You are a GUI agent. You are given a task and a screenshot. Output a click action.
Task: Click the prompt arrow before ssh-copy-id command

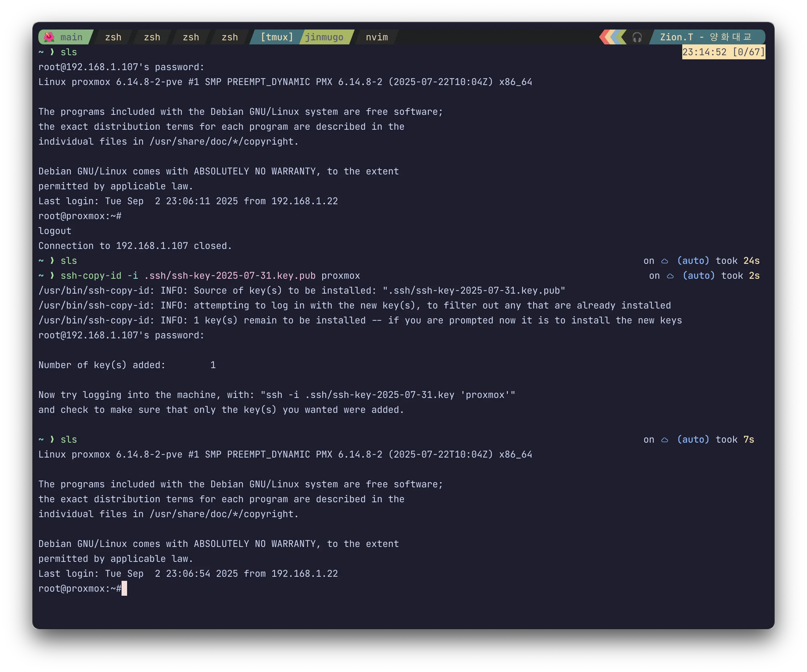tap(52, 276)
